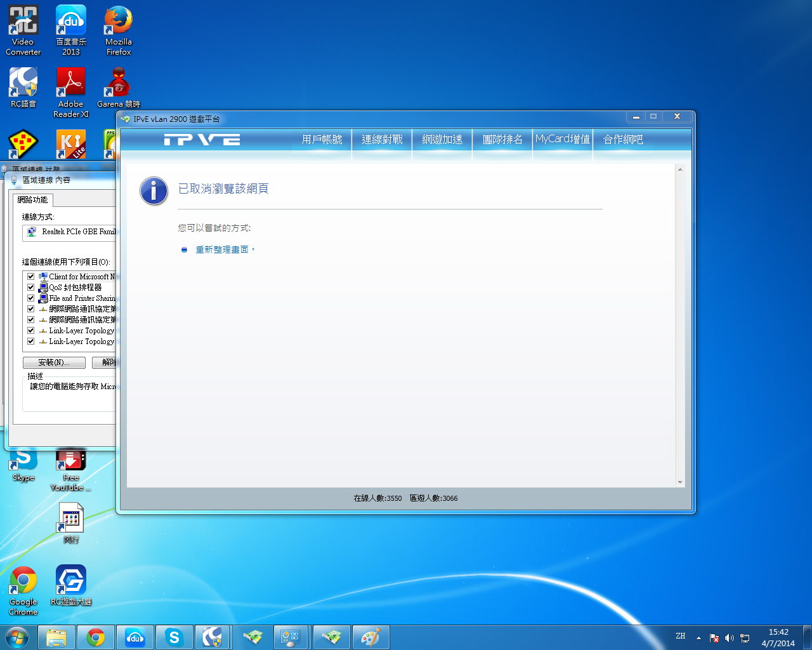This screenshot has height=650, width=812.
Task: Open the 用戶帳號 tab
Action: point(322,139)
